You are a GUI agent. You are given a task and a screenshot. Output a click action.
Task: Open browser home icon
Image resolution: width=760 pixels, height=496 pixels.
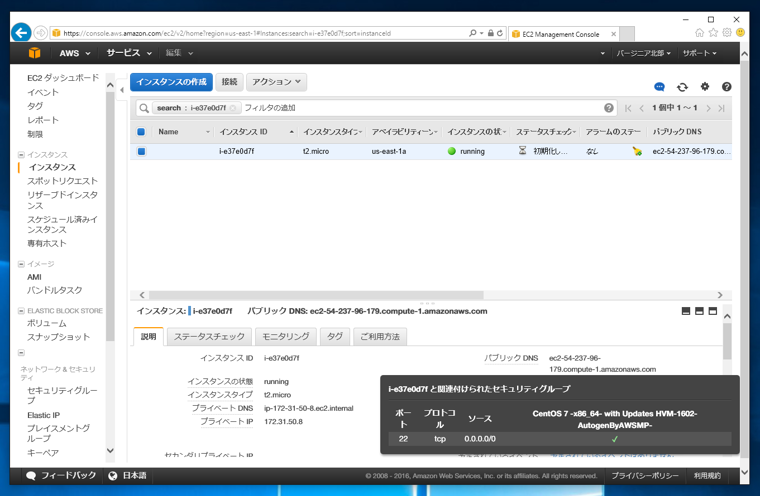coord(699,32)
